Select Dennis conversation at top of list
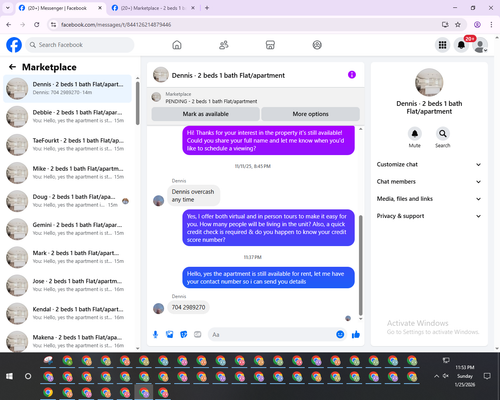This screenshot has width=500, height=400. point(67,89)
